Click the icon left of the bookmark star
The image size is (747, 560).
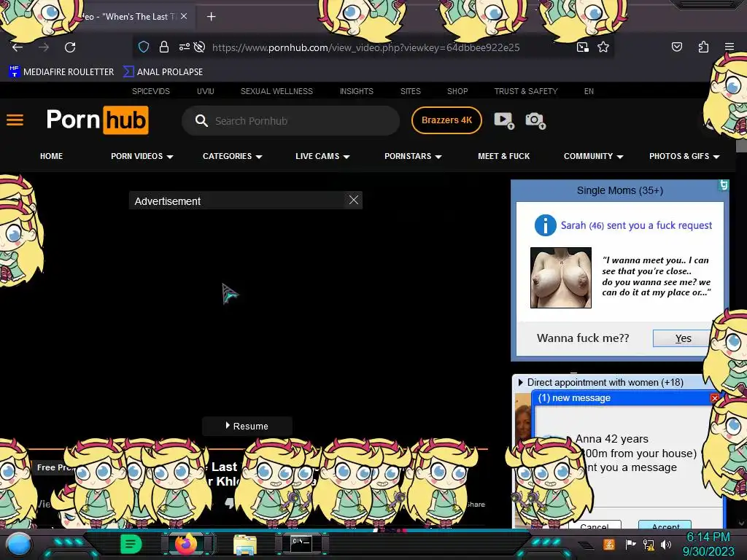[x=582, y=47]
